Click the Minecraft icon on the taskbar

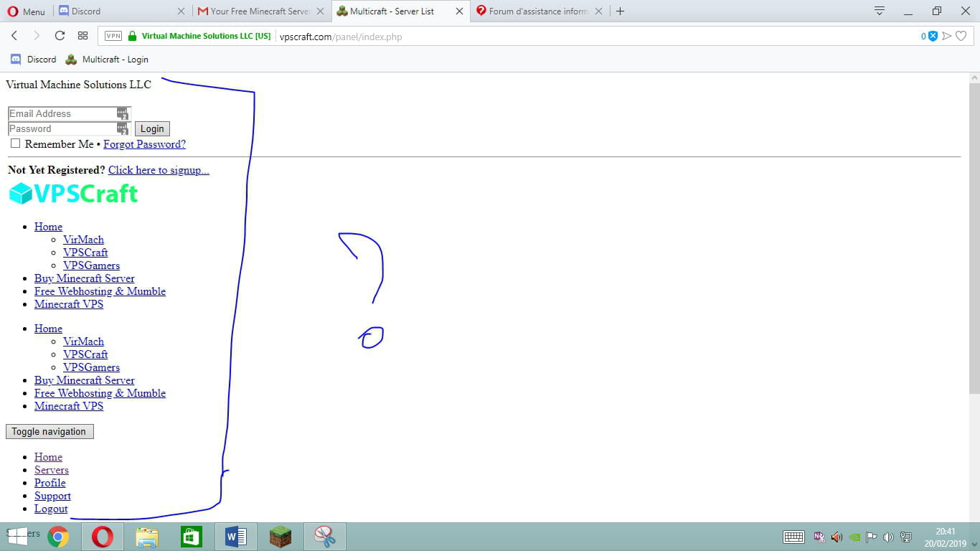tap(280, 536)
